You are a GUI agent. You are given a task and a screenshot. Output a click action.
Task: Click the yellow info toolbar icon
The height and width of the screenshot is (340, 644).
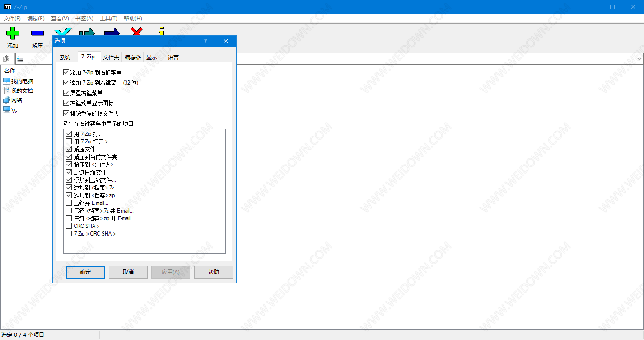pos(162,31)
